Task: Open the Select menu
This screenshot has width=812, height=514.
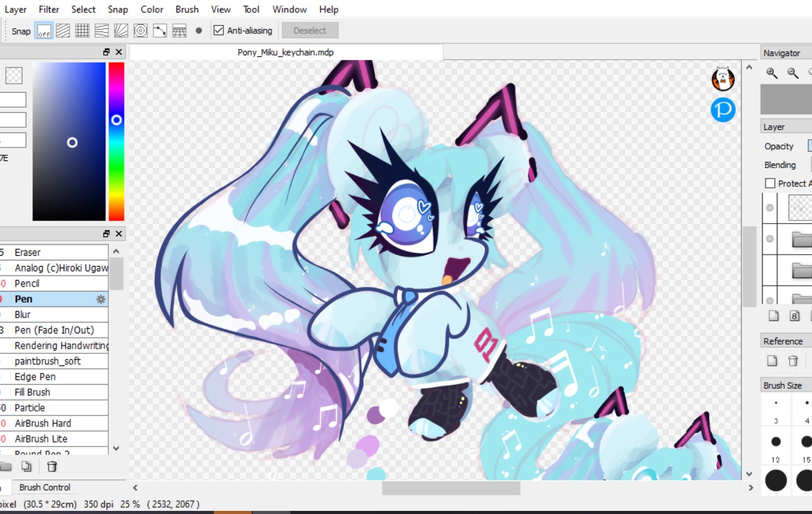Action: [83, 9]
